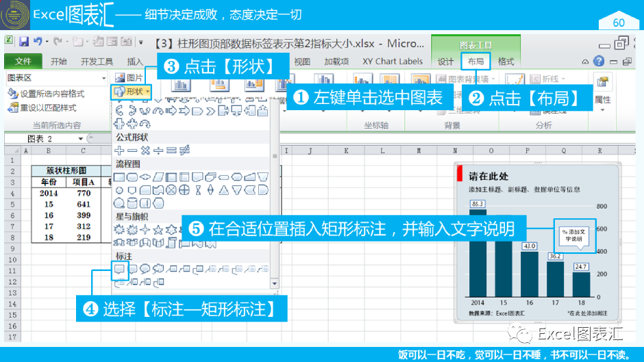Screen dimensions: 644x362
Task: Select the cloud callout shape
Action: click(x=158, y=269)
